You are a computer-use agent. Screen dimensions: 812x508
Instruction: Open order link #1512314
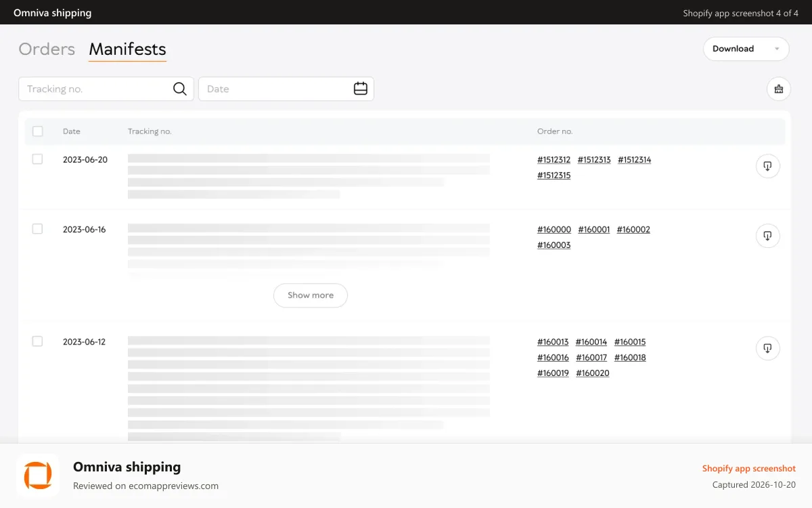click(635, 160)
